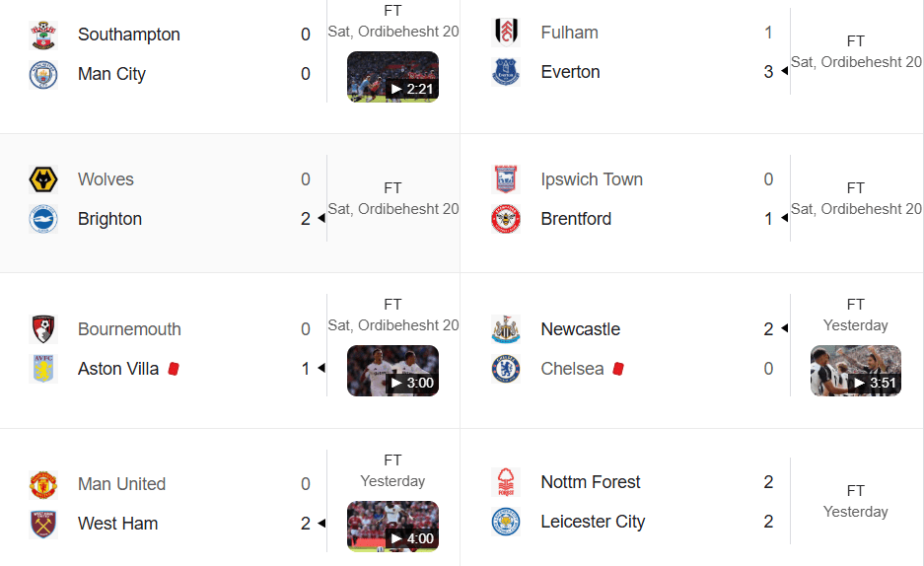924x566 pixels.
Task: Click Chelsea's red card icon
Action: click(618, 369)
